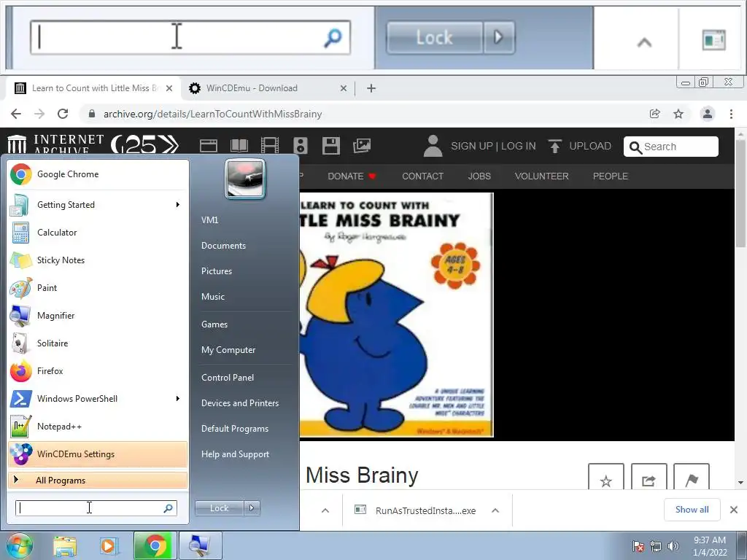Open Internet Archive web section icon
This screenshot has width=747, height=560.
click(x=208, y=146)
